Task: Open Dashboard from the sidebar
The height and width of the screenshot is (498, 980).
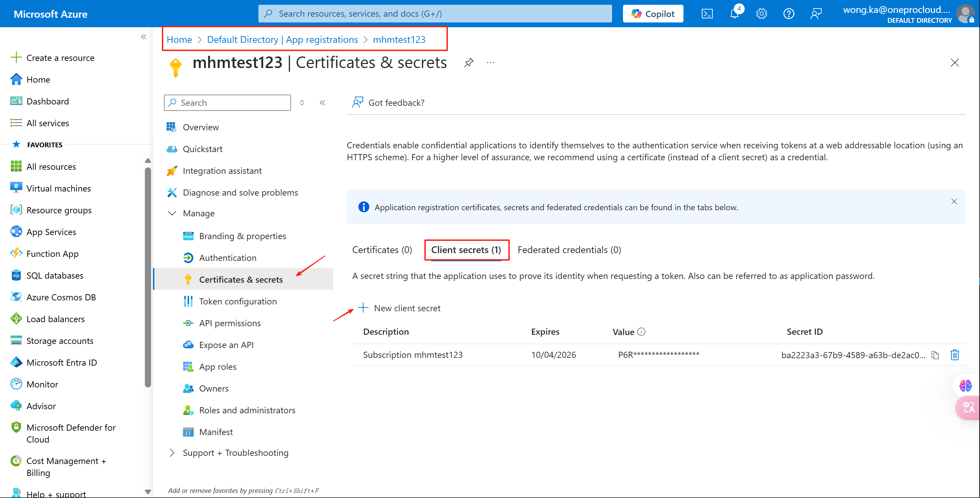Action: click(39, 101)
